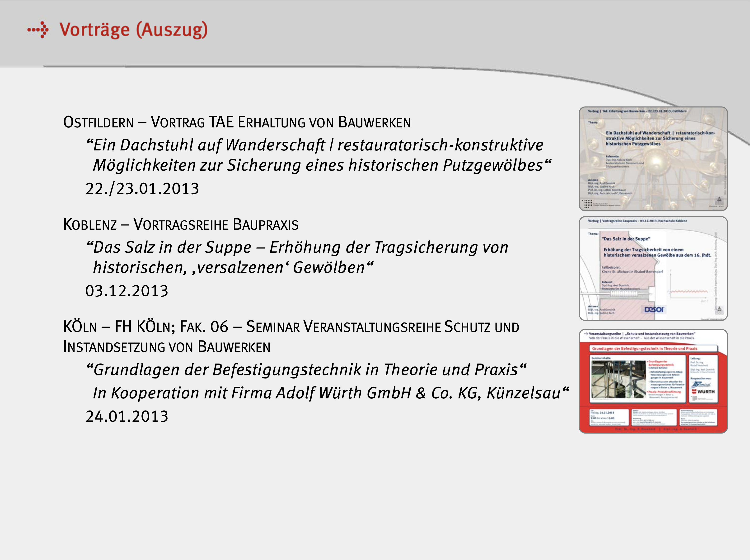Click heading 'Ostfildern – Vortrag TAE Erhaltung von Bauwerken'
Viewport: 750px width, 560px height.
pos(237,122)
